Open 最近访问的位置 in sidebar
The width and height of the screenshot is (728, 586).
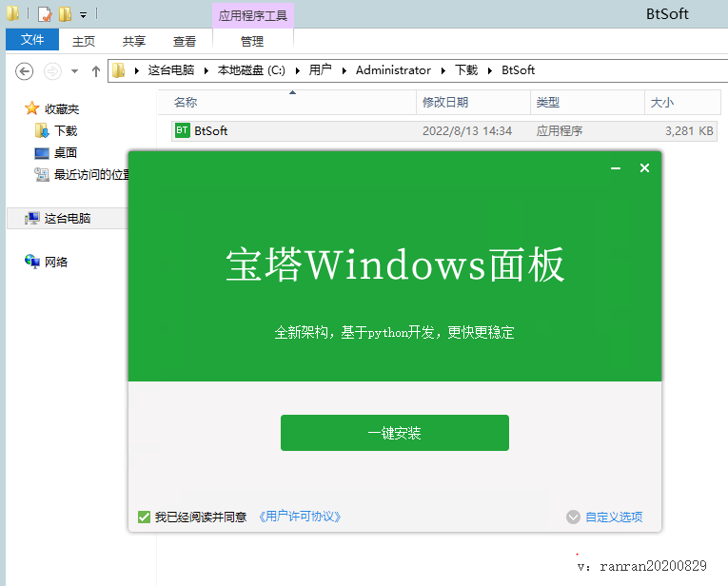pos(91,174)
